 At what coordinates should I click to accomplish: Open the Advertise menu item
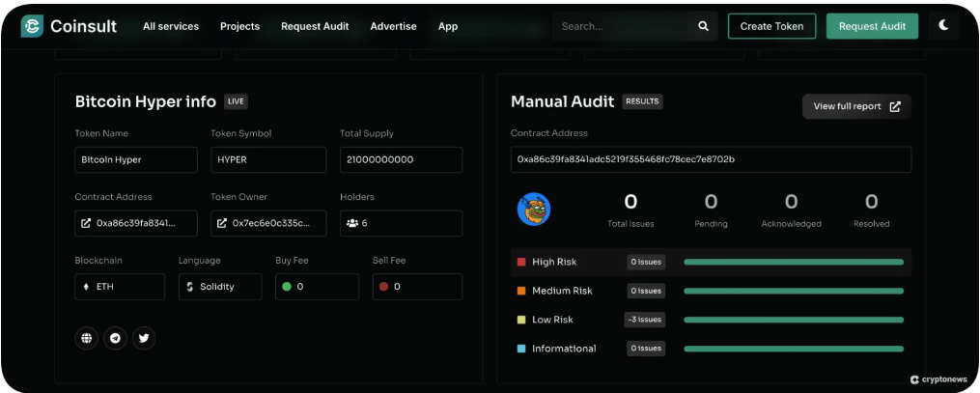(x=393, y=26)
